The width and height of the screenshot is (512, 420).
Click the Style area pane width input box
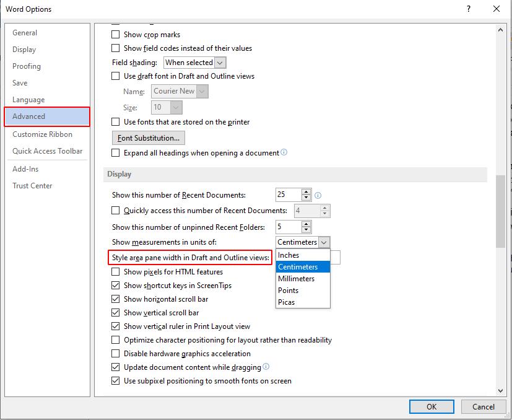(335, 257)
